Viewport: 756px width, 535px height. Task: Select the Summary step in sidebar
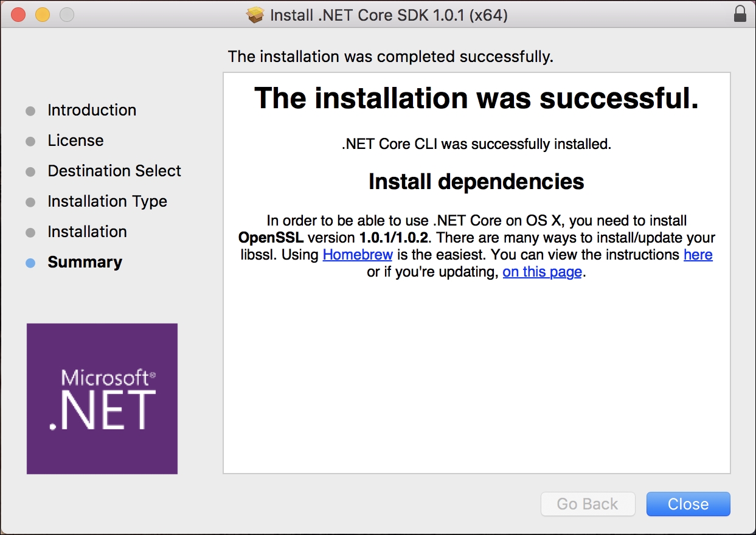pyautogui.click(x=85, y=262)
